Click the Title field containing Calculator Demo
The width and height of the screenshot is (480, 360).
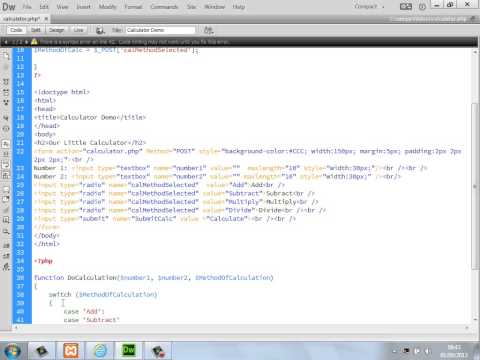(160, 30)
